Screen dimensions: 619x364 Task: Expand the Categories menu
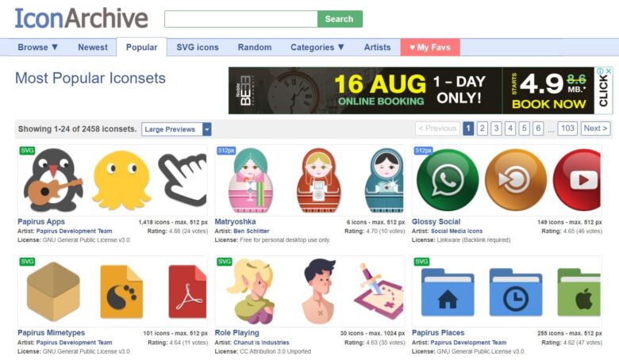pyautogui.click(x=317, y=48)
